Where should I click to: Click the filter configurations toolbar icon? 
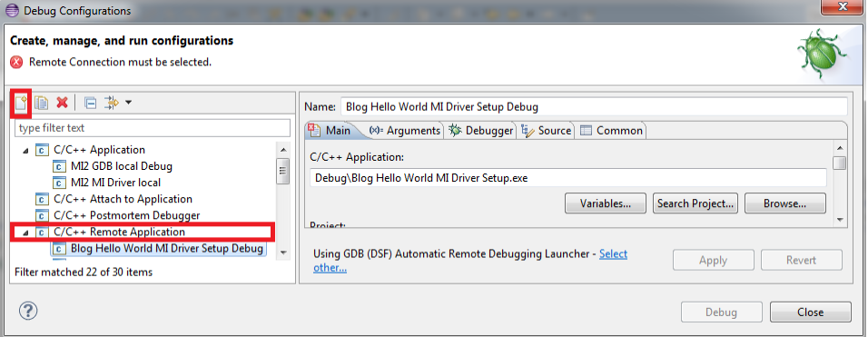(112, 103)
